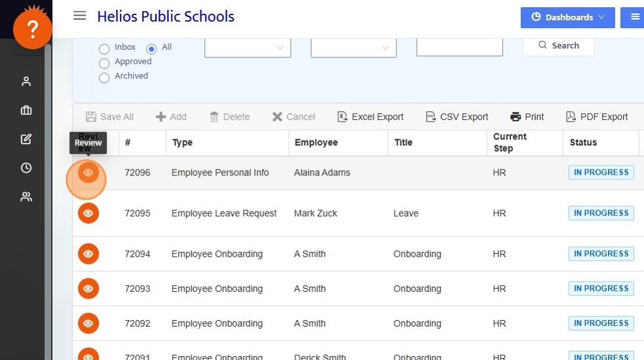Open the hamburger navigation menu

click(80, 16)
